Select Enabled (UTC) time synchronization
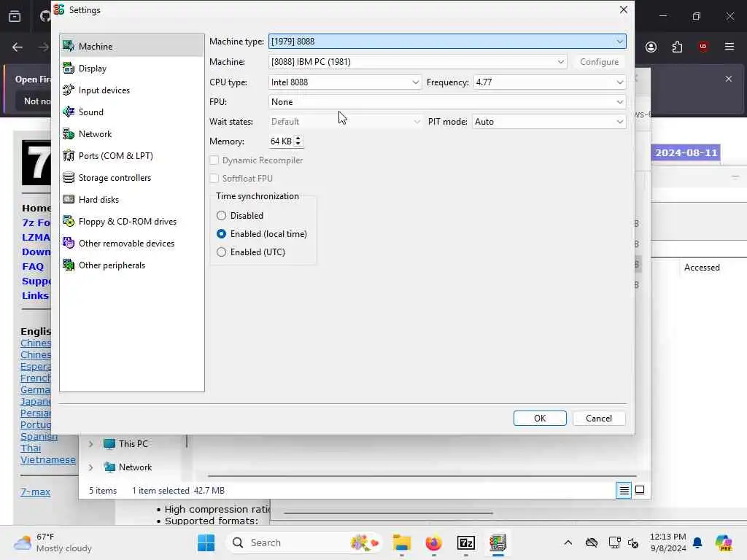This screenshot has width=747, height=560. (x=251, y=252)
